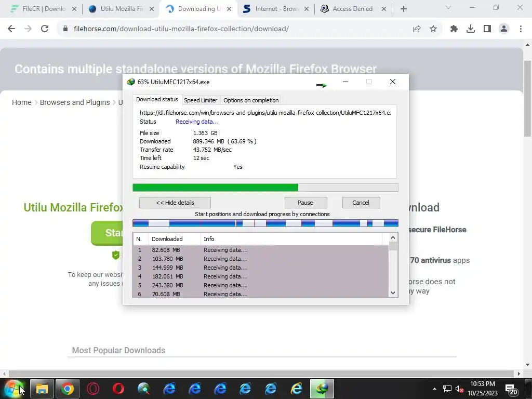Open yellow-ring Internet Explorer taskbar icon
This screenshot has width=532, height=399.
pos(296,389)
